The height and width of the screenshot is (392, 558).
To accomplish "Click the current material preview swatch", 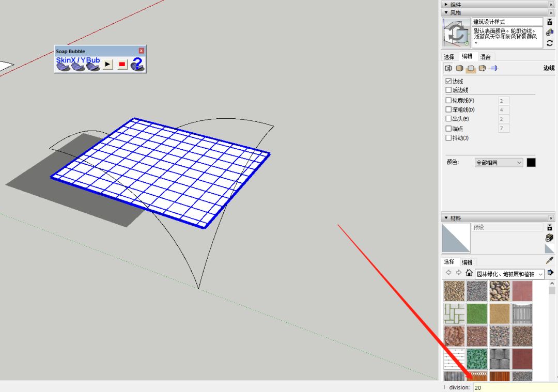I will click(x=456, y=238).
